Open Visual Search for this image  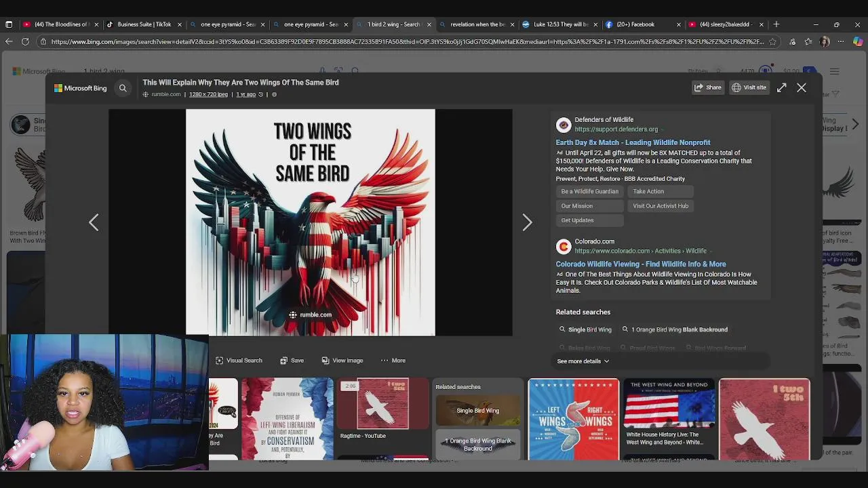(x=239, y=361)
